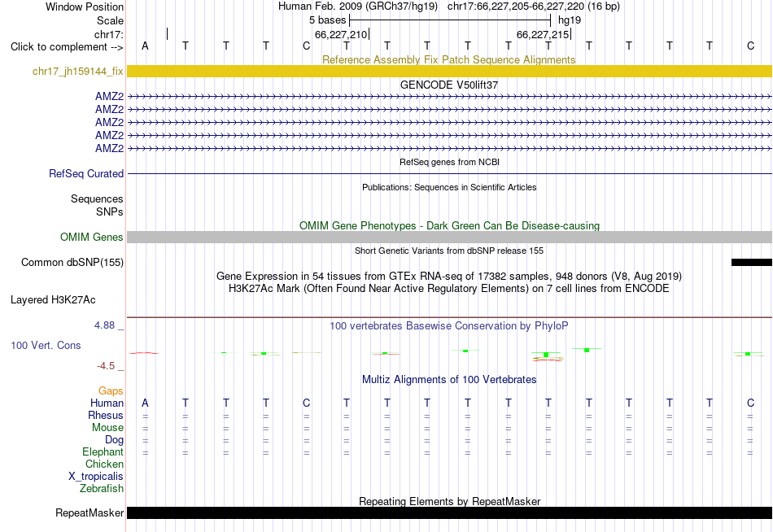
Task: Select the Chicken alignment row label
Action: tap(104, 464)
